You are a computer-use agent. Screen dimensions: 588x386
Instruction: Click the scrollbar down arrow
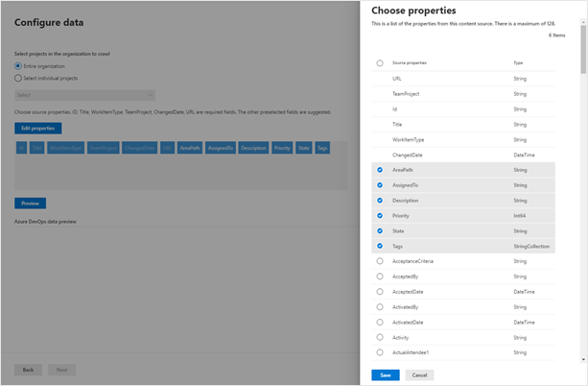point(583,359)
